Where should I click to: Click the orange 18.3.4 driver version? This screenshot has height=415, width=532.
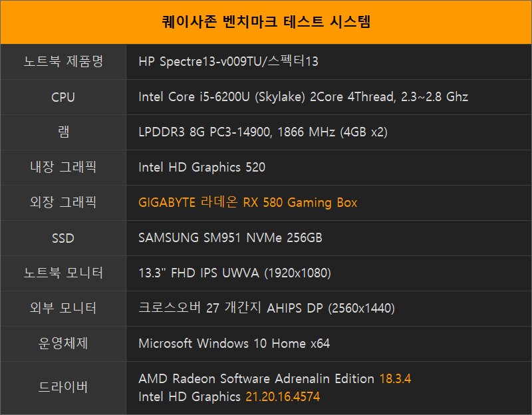click(395, 378)
